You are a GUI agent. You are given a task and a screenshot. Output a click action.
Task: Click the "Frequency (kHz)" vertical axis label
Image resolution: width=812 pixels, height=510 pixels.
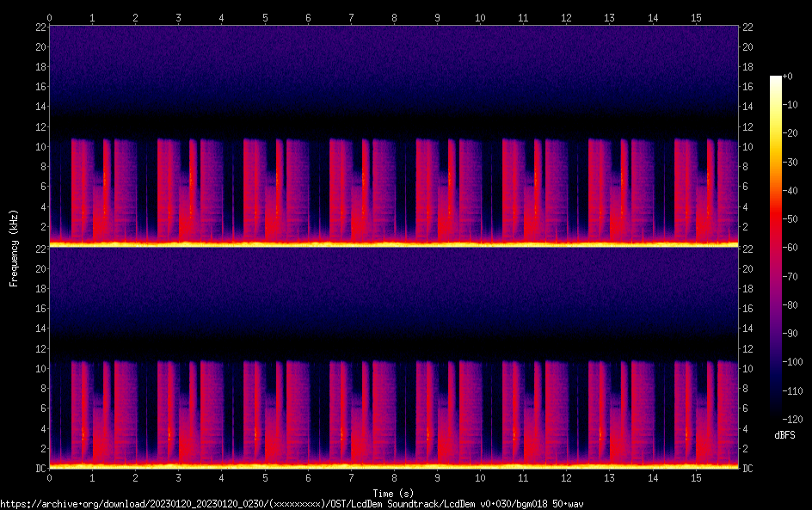[14, 247]
